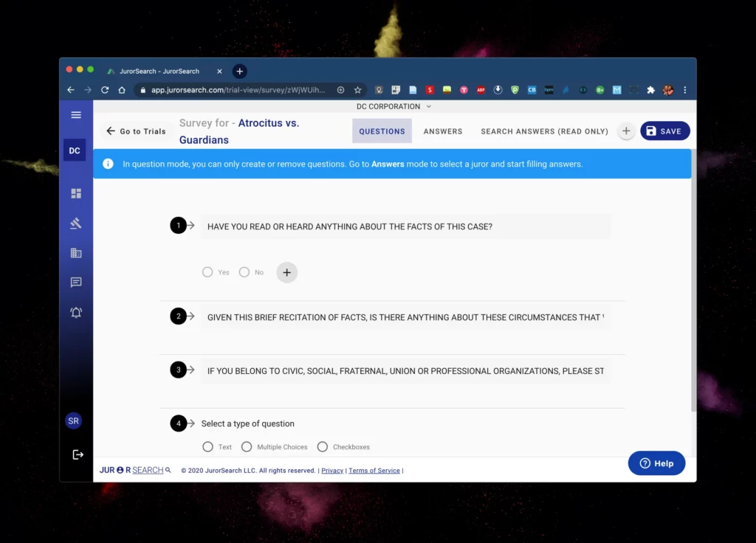Open the hamburger menu in the sidebar
The width and height of the screenshot is (756, 543).
tap(76, 114)
